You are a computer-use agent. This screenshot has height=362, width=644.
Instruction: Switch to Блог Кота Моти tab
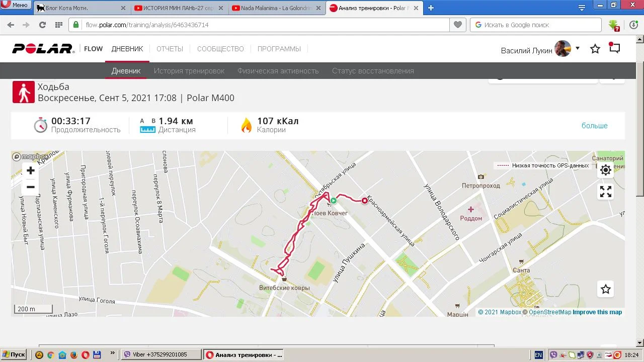click(80, 8)
